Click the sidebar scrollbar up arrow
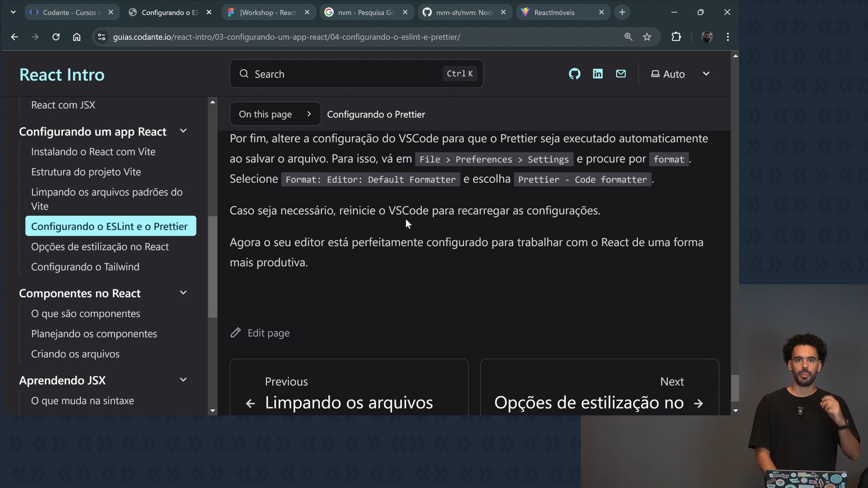Screen dimensions: 868x488 [212, 102]
